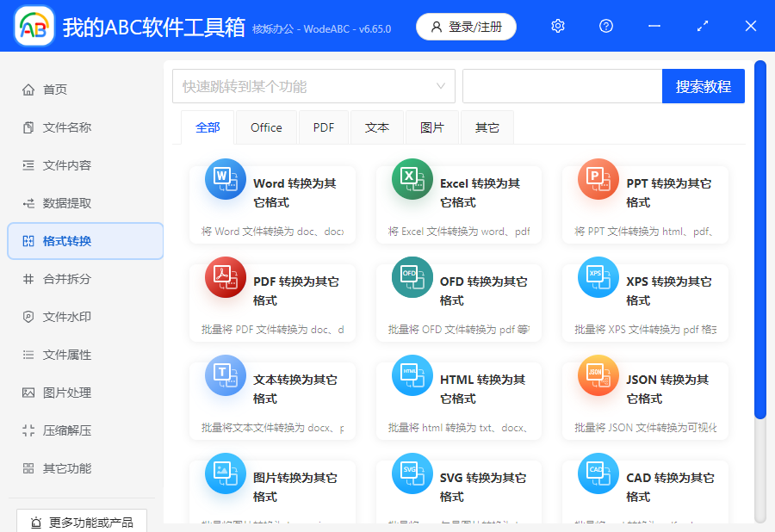Screen dimensions: 775x532
Task: Switch to the PDF tab
Action: [x=324, y=127]
